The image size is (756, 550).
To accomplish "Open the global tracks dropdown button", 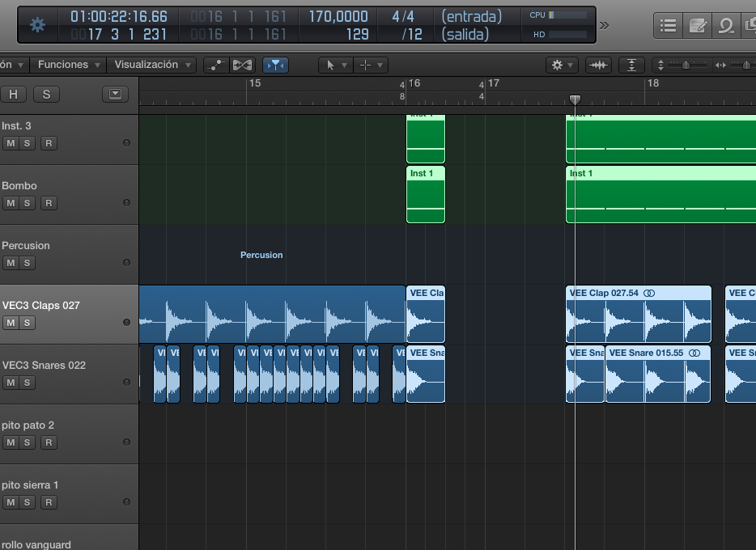I will pos(115,94).
